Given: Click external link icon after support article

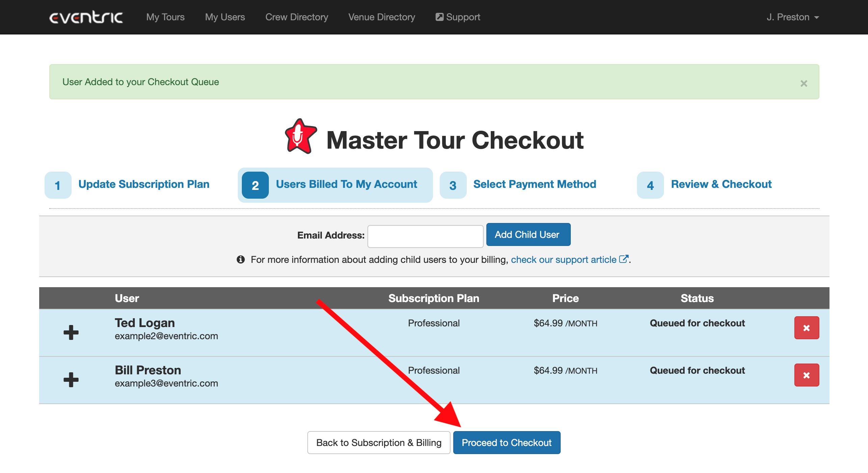Looking at the screenshot, I should (623, 259).
